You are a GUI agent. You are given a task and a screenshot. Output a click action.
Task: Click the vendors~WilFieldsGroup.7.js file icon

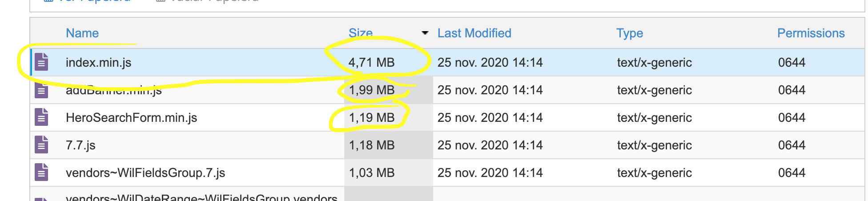(x=41, y=173)
